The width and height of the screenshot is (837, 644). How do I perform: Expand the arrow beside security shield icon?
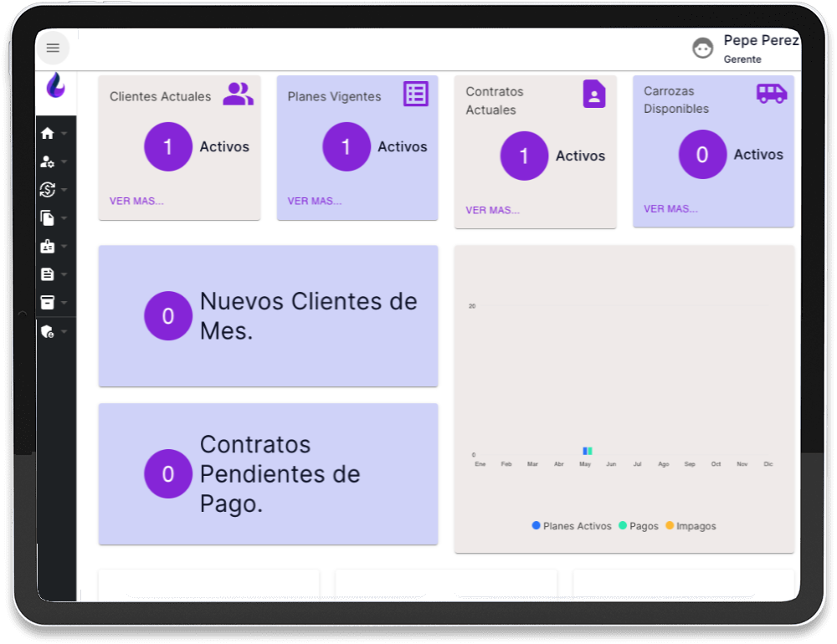64,332
